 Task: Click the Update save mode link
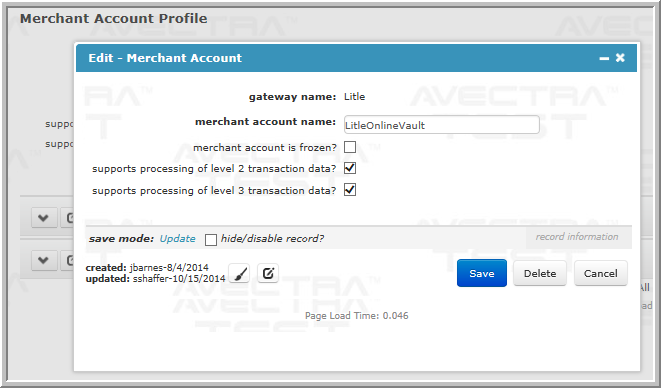(x=177, y=239)
